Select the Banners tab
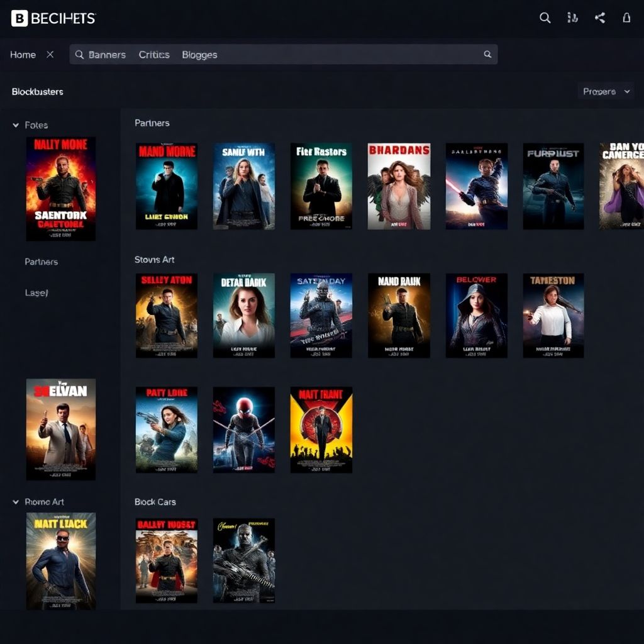The width and height of the screenshot is (644, 644). [107, 55]
